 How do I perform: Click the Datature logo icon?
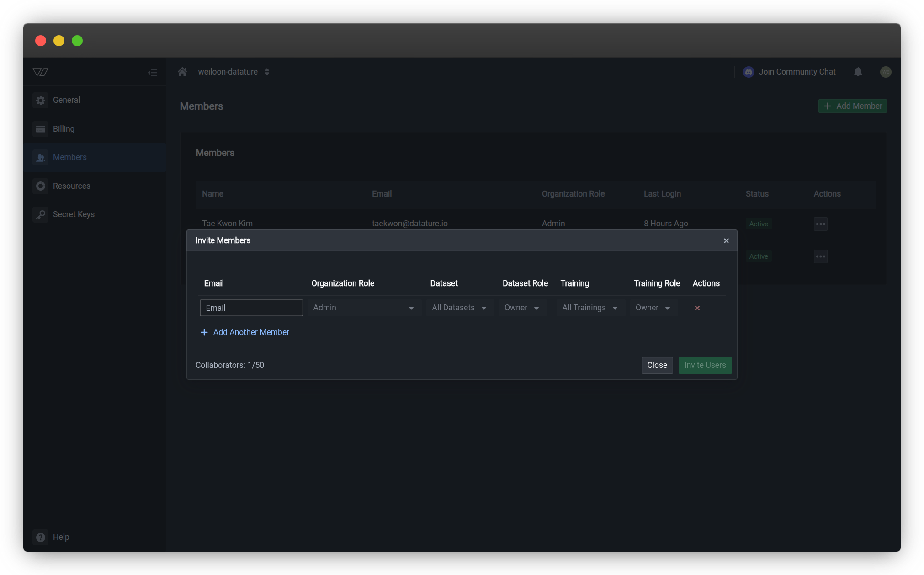coord(40,72)
